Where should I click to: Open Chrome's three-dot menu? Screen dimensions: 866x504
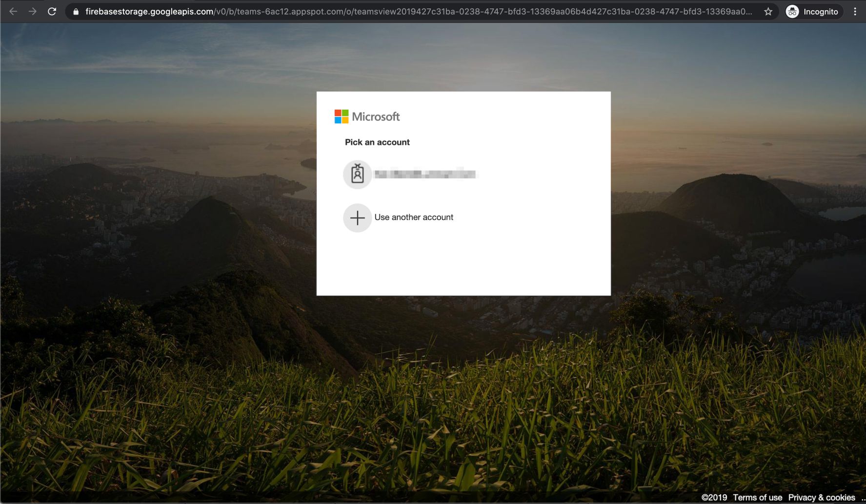[x=855, y=12]
